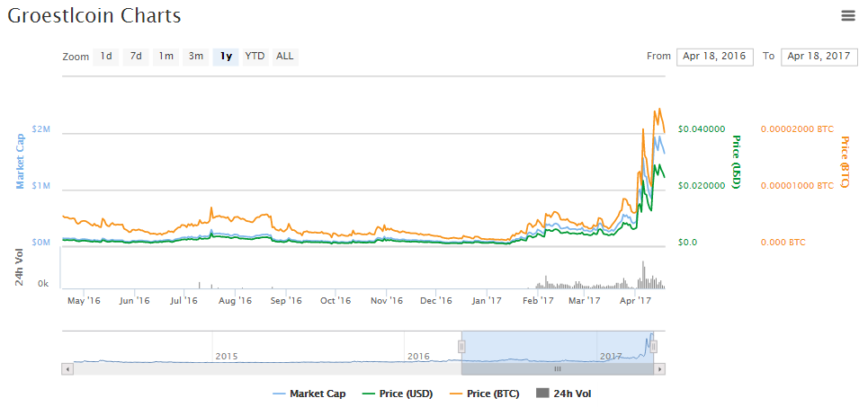Select the 1y zoom button
Screen dimensions: 868x407
226,57
